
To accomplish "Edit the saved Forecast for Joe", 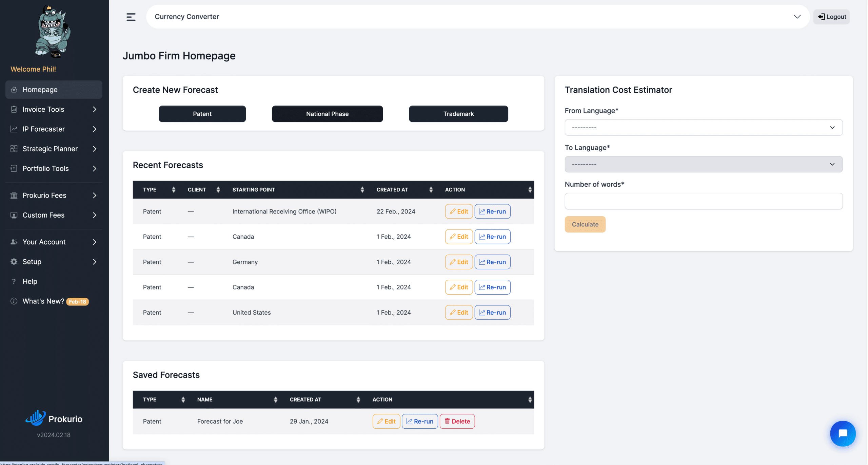I will tap(386, 421).
